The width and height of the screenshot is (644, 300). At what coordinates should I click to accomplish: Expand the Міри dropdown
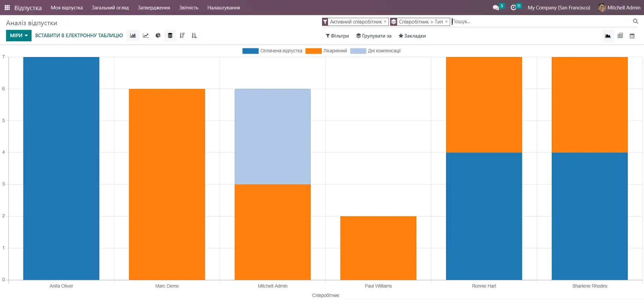(x=19, y=36)
